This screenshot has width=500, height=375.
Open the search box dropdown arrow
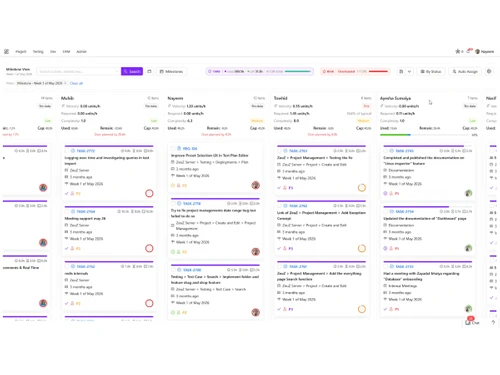click(117, 71)
